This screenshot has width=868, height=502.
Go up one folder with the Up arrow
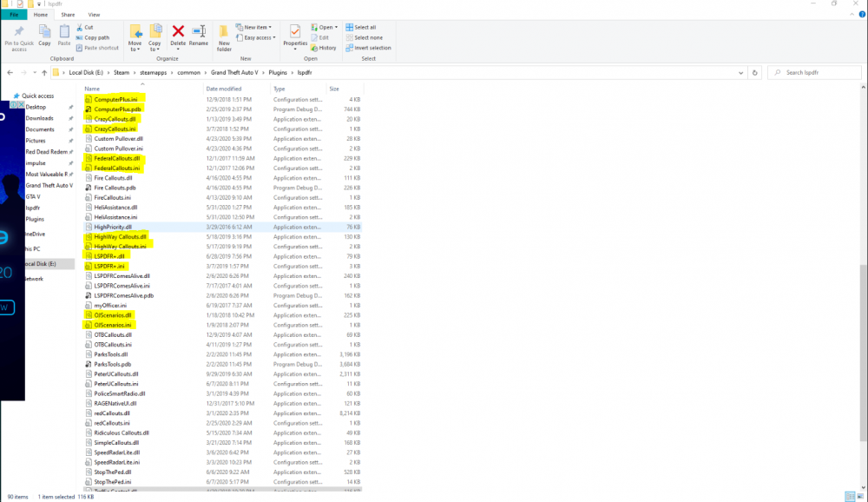point(43,72)
